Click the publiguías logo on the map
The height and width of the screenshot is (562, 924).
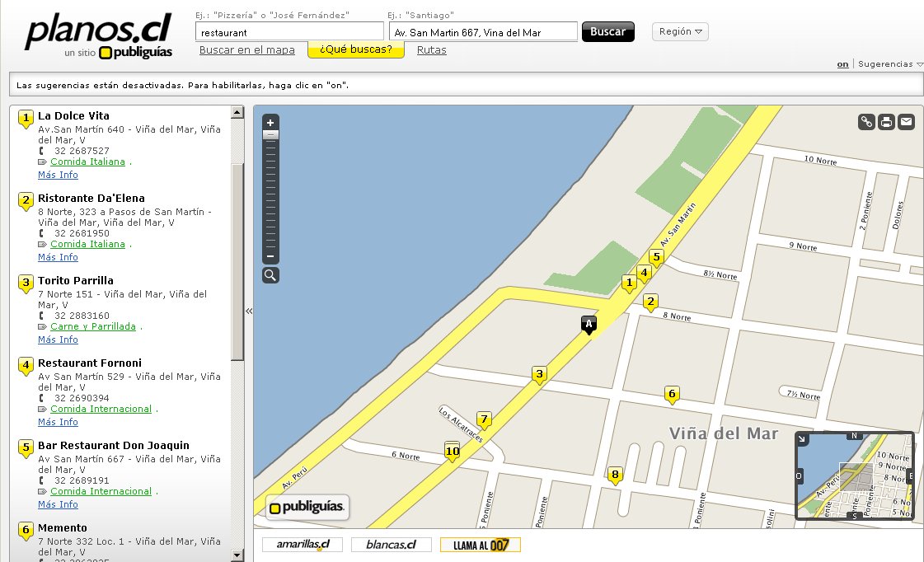307,508
